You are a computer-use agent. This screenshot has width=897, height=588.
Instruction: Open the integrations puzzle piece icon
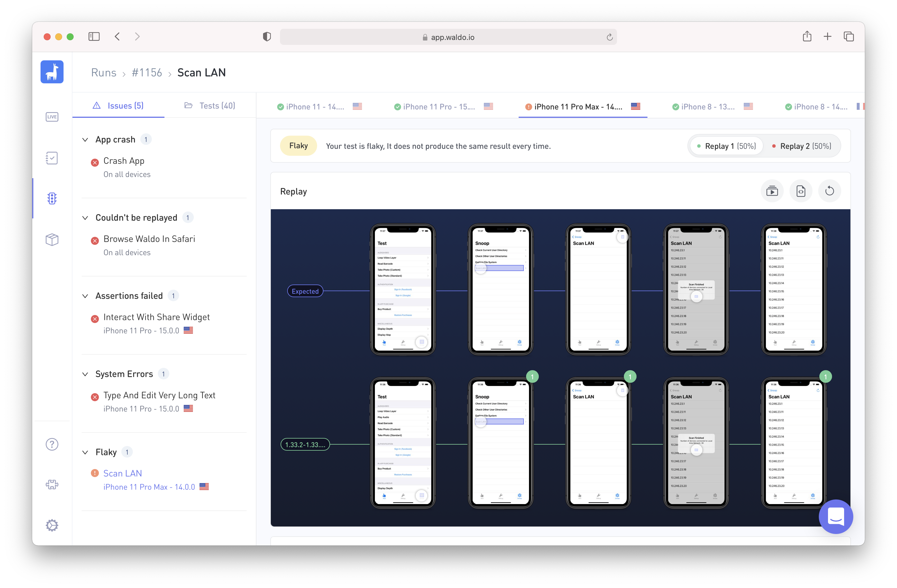tap(52, 485)
